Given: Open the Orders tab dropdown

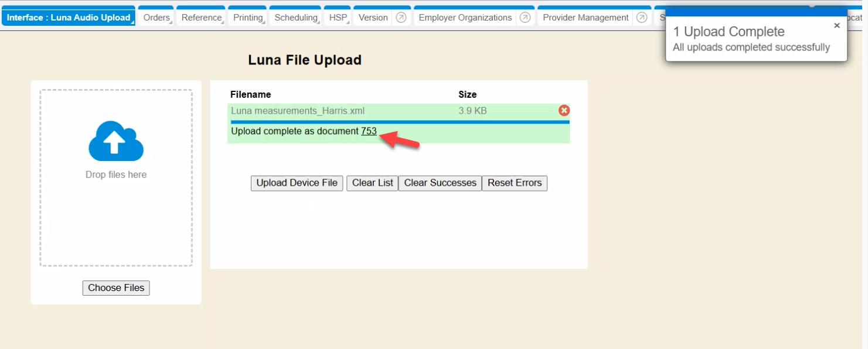Looking at the screenshot, I should (156, 18).
